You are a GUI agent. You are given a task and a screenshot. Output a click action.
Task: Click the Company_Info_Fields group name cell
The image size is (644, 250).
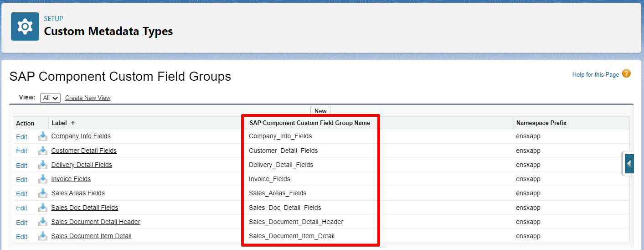pyautogui.click(x=280, y=136)
